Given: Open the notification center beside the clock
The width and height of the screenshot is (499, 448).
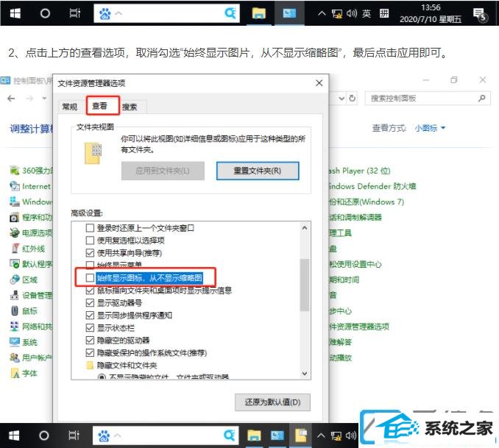Looking at the screenshot, I should tap(480, 14).
